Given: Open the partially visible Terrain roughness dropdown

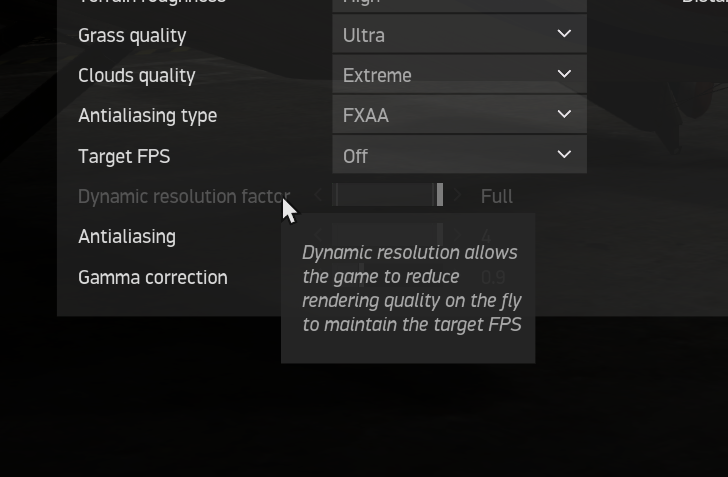Looking at the screenshot, I should 458,3.
